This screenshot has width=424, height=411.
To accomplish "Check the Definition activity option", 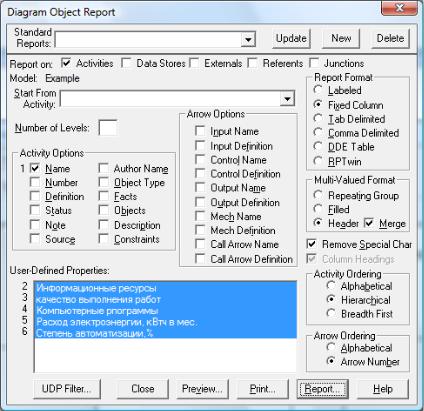I will click(35, 196).
